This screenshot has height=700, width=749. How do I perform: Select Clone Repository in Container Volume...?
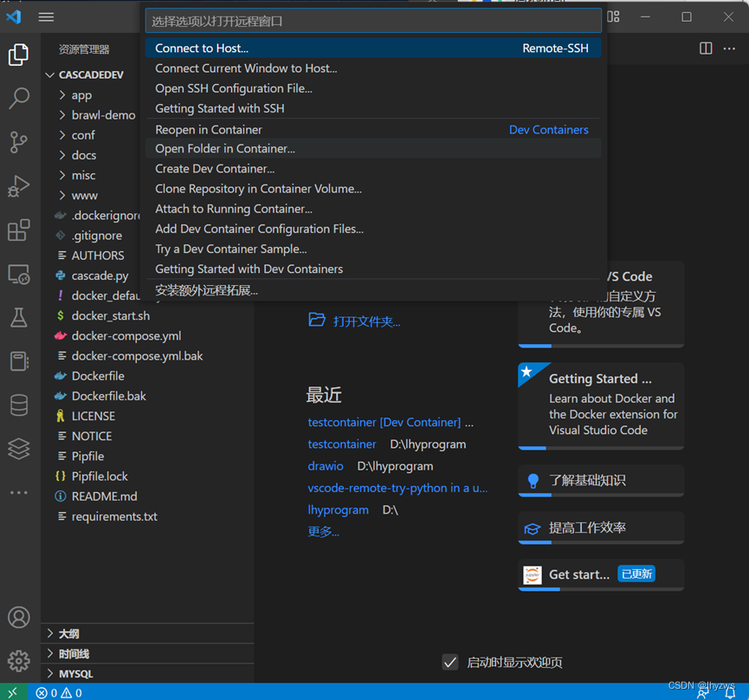[x=373, y=189]
